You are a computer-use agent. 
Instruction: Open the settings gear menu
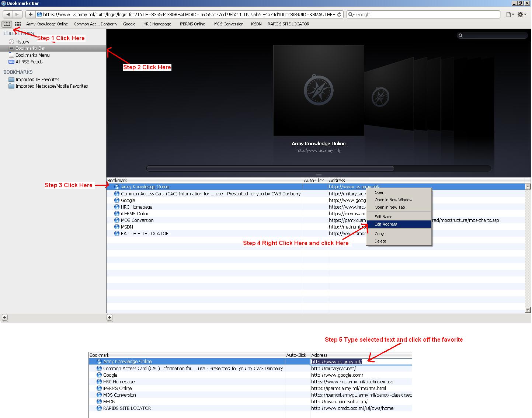(x=521, y=14)
